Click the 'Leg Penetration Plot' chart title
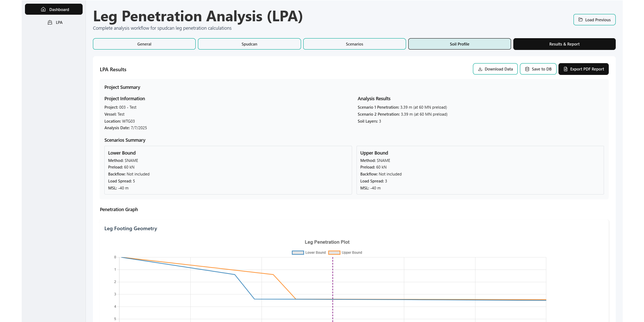644x322 pixels. (x=327, y=242)
